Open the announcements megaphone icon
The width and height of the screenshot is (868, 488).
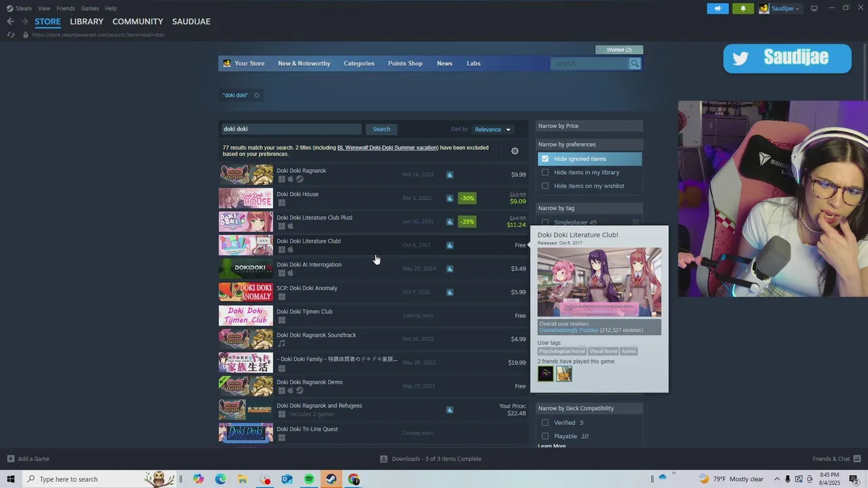click(x=717, y=8)
